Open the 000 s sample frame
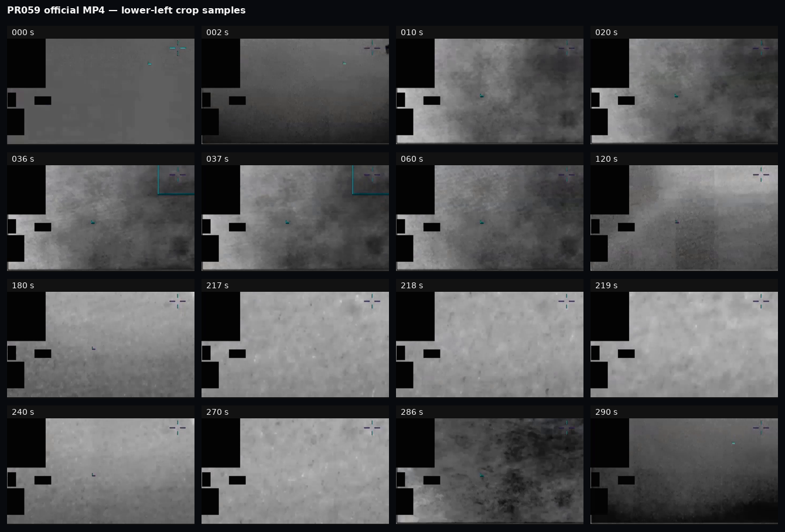This screenshot has width=785, height=532. click(101, 91)
